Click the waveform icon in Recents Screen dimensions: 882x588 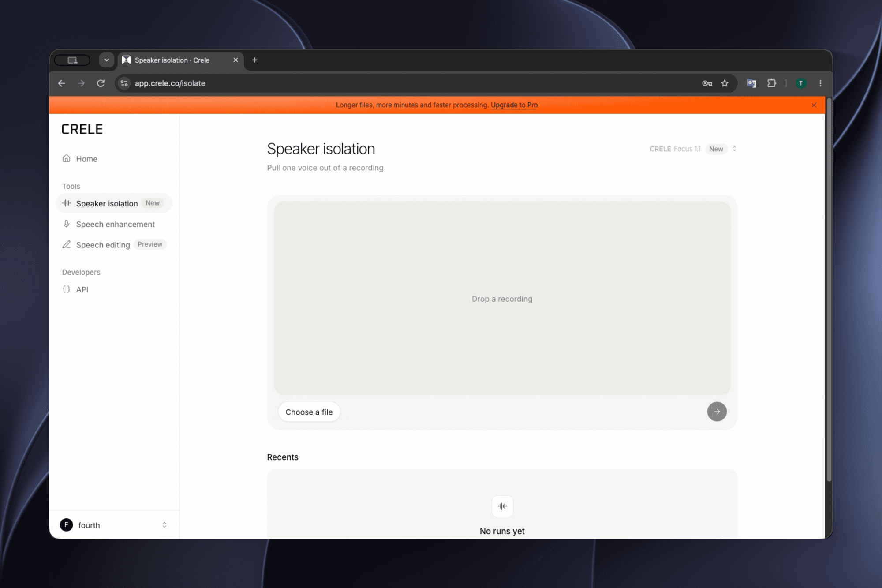coord(502,506)
